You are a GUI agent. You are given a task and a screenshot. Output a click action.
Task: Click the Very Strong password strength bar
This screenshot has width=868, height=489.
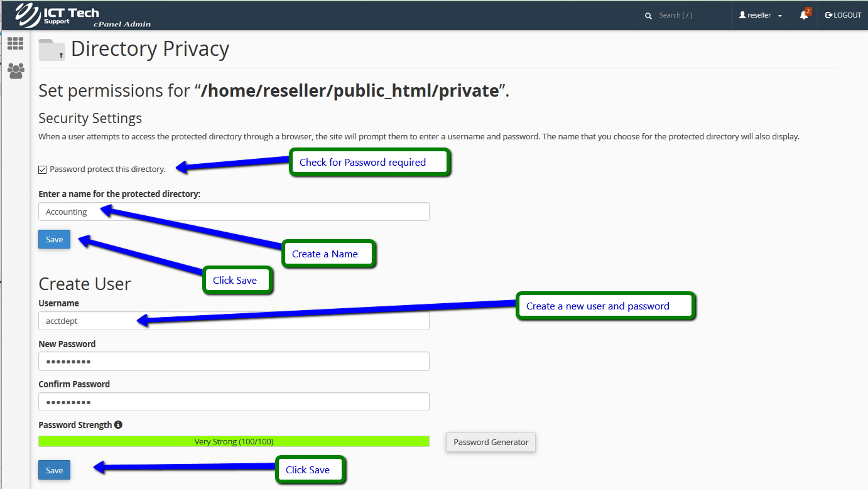pyautogui.click(x=234, y=442)
